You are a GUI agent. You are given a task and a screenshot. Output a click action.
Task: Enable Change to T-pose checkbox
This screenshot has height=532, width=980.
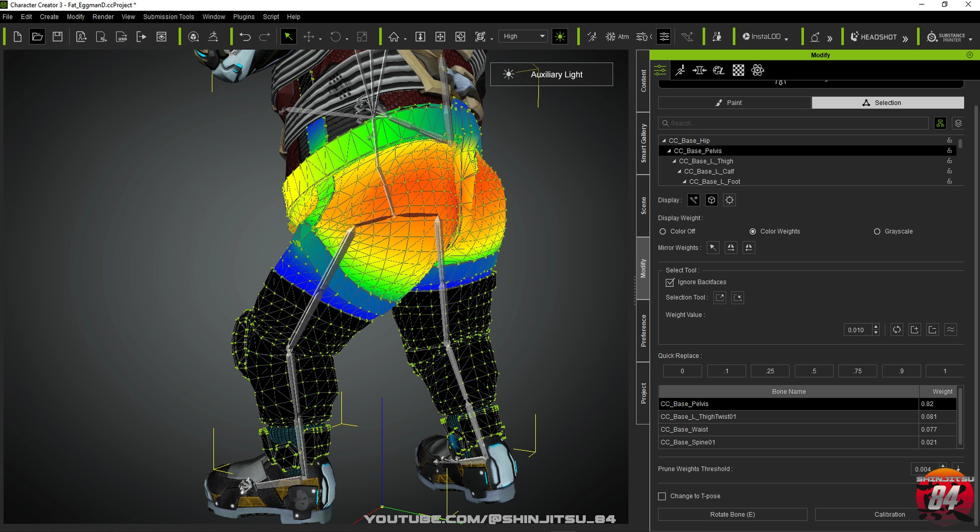[x=663, y=496]
